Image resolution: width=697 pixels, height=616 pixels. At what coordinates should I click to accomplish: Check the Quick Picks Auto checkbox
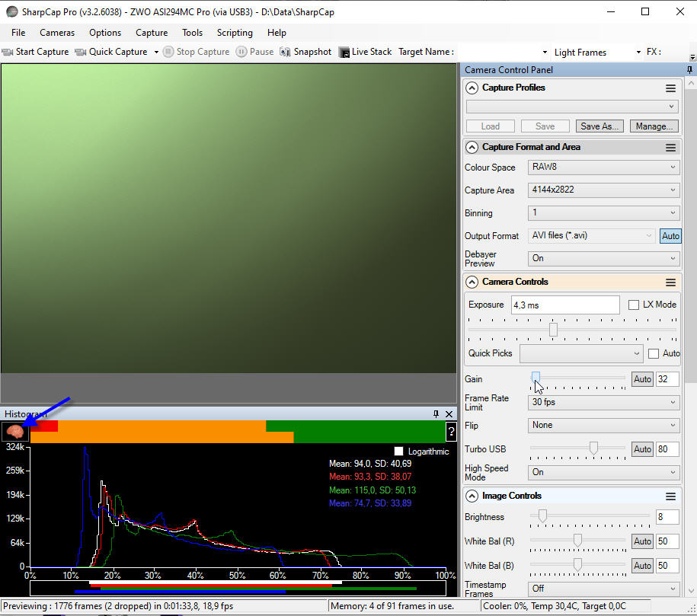pos(653,353)
